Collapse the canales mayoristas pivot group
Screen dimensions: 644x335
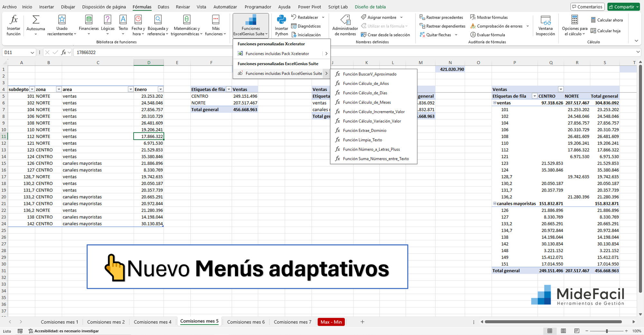(495, 204)
